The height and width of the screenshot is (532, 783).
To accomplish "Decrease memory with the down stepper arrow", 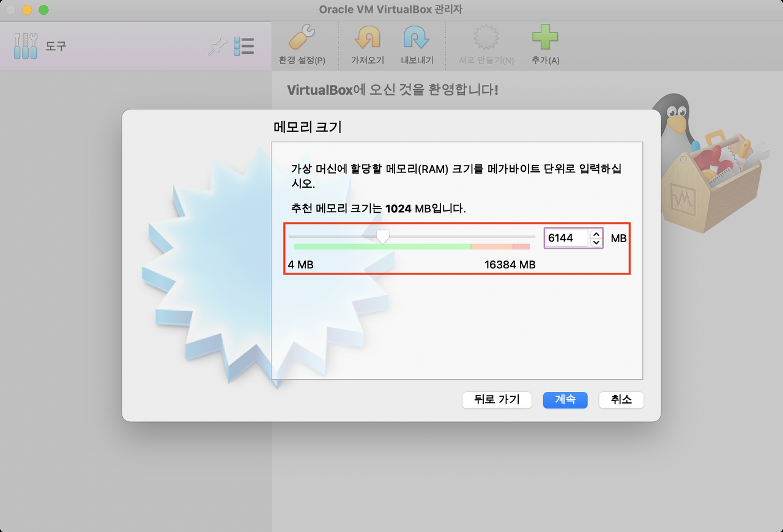I will (596, 242).
